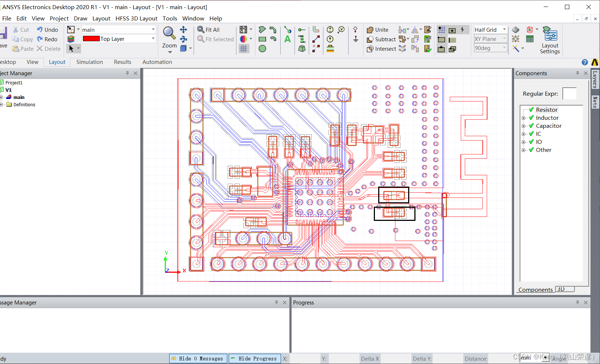Click the Draw Pin icon

[302, 30]
